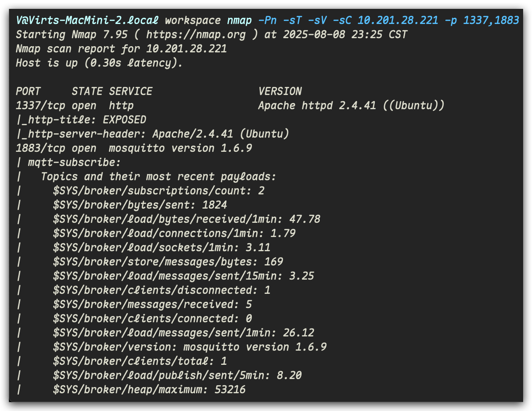
Task: Click the $SYS/broker/heap/maximum line
Action: pos(149,390)
